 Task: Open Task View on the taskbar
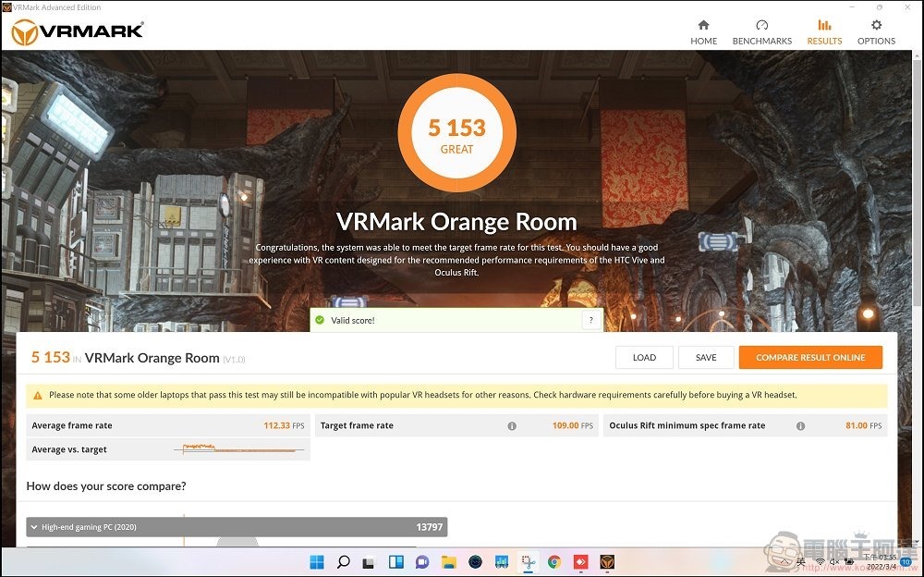(x=369, y=562)
